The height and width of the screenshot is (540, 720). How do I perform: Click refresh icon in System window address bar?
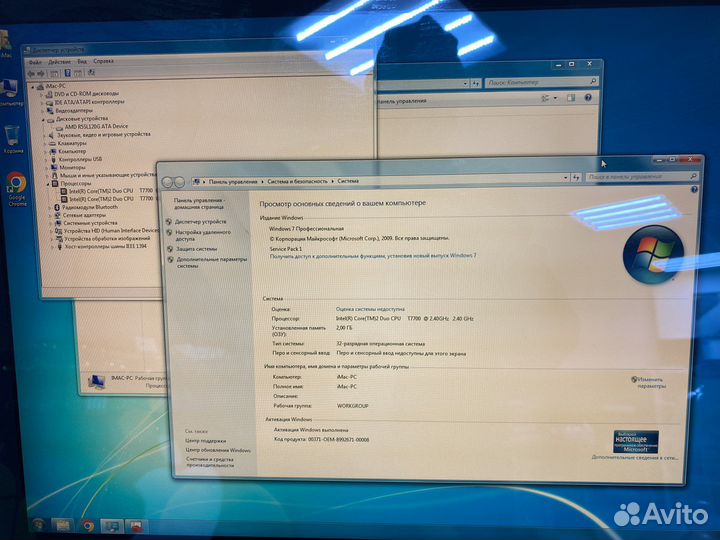[x=576, y=178]
